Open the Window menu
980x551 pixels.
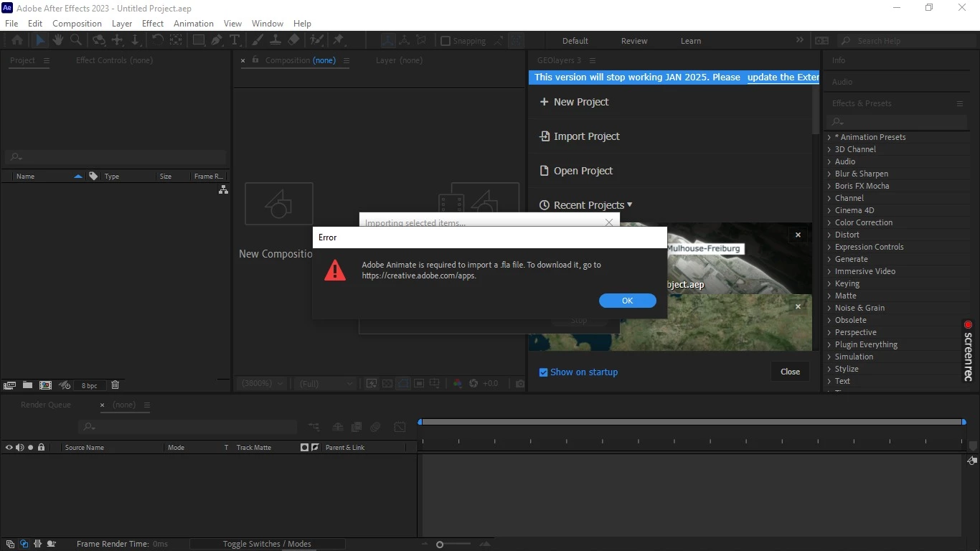(267, 23)
